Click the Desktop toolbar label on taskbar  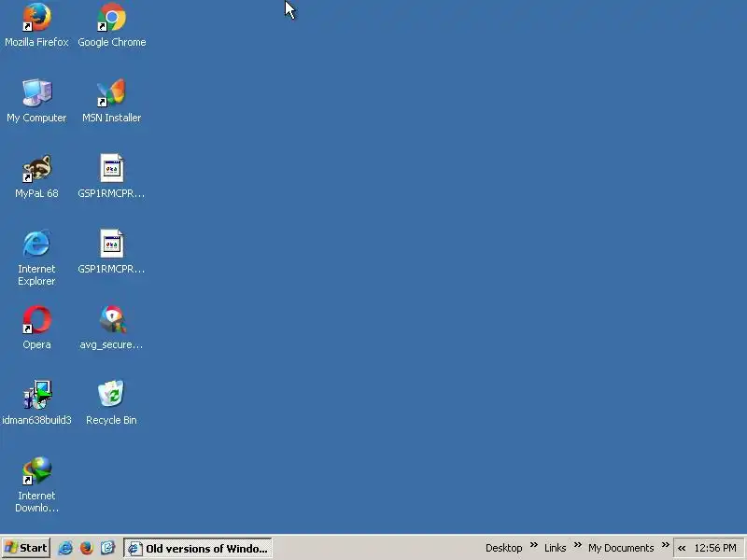point(503,548)
